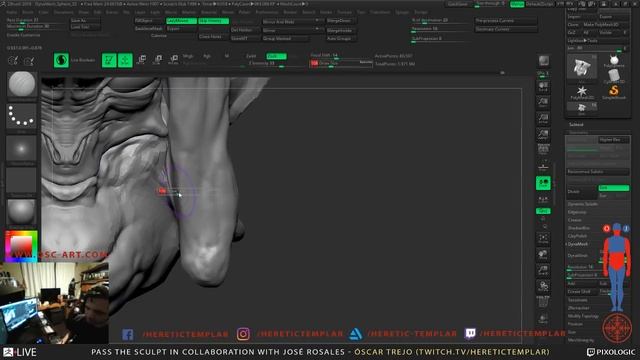640x360 pixels.
Task: Click the Actual size icon
Action: [x=543, y=118]
